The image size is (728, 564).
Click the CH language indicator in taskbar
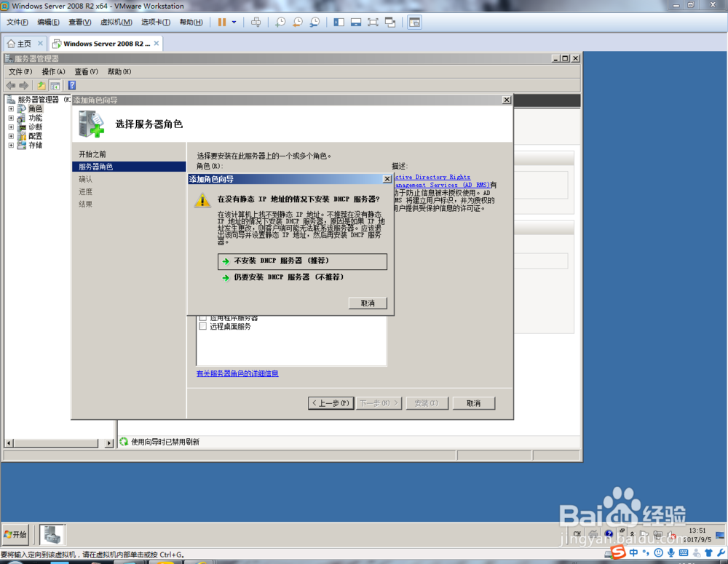point(577,534)
